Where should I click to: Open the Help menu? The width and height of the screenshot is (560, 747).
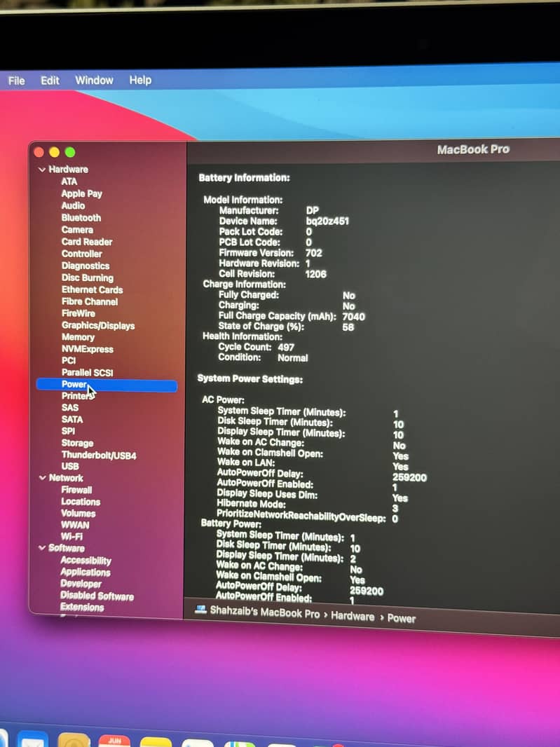pos(140,80)
